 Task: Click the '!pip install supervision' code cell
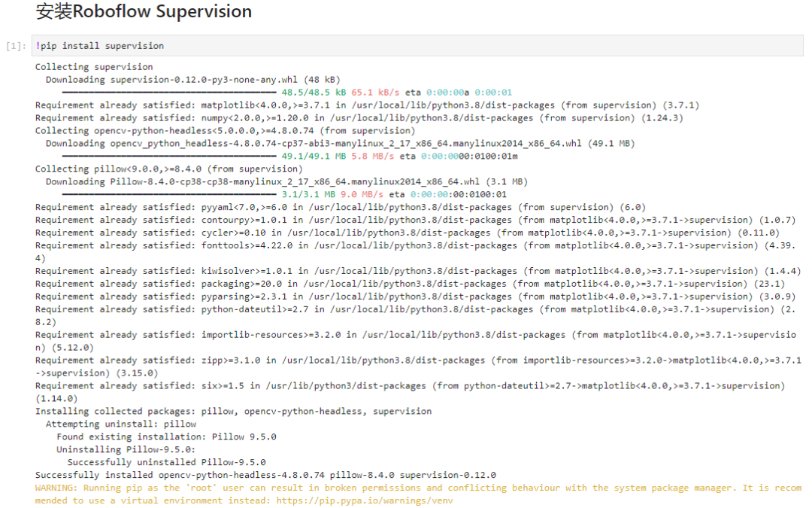(x=417, y=46)
